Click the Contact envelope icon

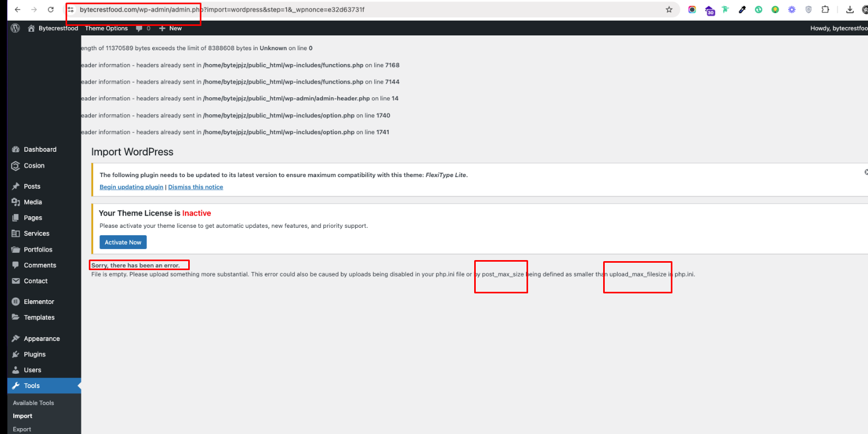point(16,281)
